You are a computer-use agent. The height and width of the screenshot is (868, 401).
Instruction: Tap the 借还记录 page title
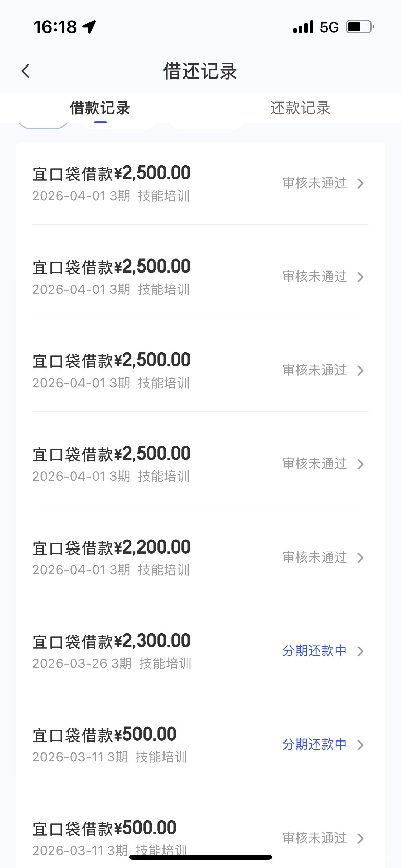point(200,71)
